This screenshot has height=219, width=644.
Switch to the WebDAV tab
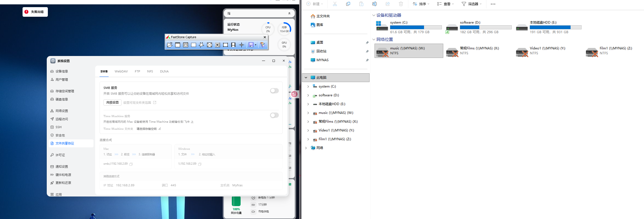[121, 71]
